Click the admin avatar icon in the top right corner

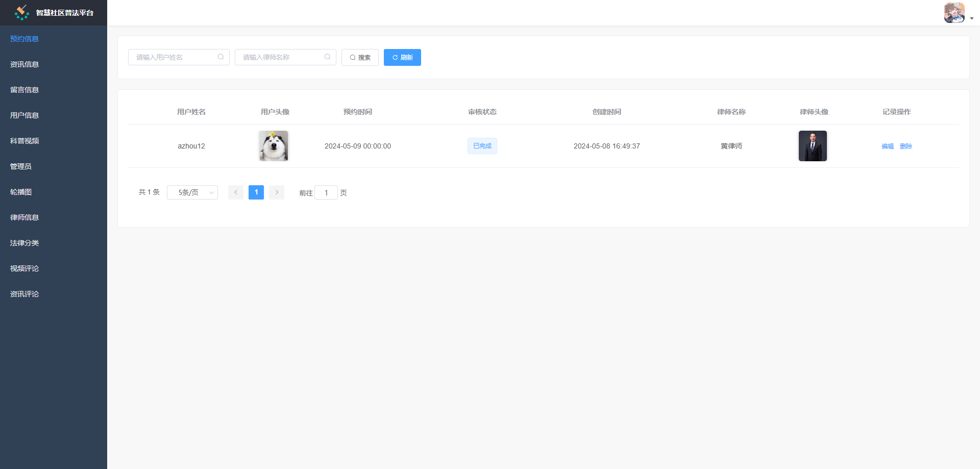tap(954, 12)
